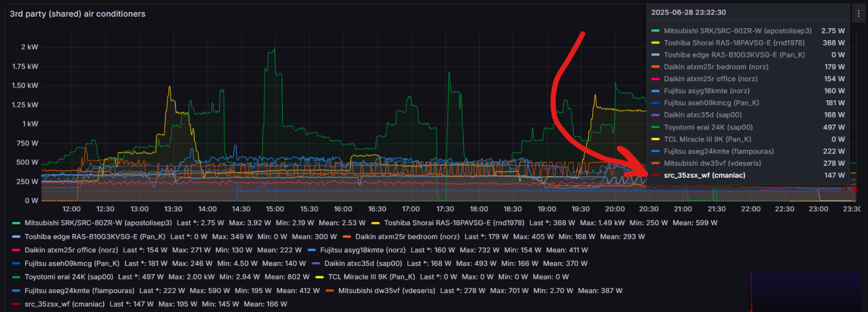This screenshot has height=312, width=868.
Task: Toggle Daikin atxm25r bedroom series in bottom legend
Action: click(407, 237)
